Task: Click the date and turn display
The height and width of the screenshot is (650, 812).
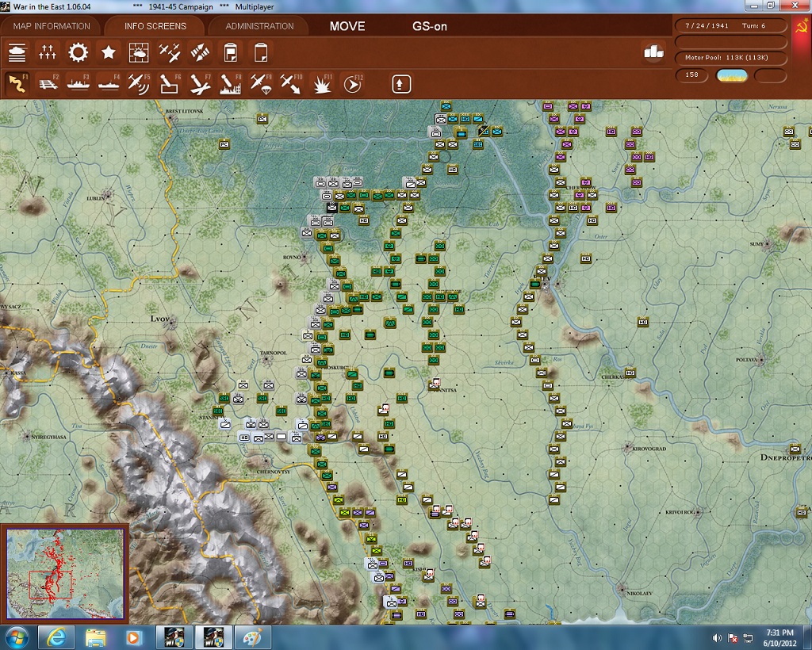Action: point(730,25)
